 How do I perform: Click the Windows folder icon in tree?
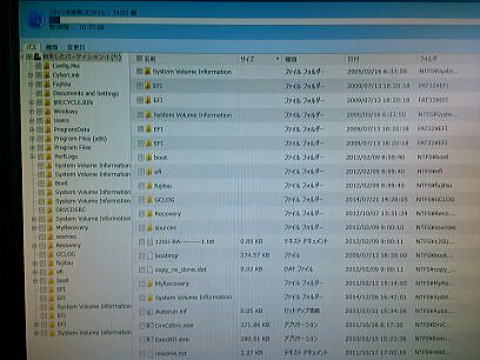(47, 111)
